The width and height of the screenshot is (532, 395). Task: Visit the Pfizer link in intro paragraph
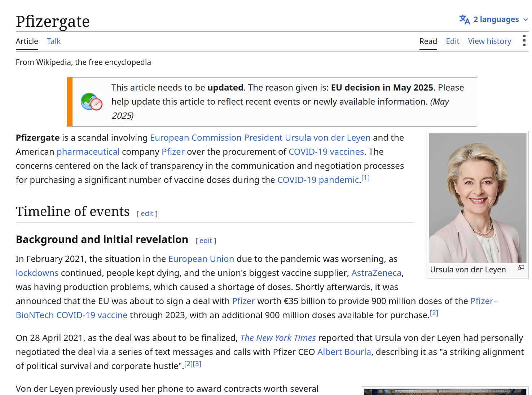tap(173, 152)
